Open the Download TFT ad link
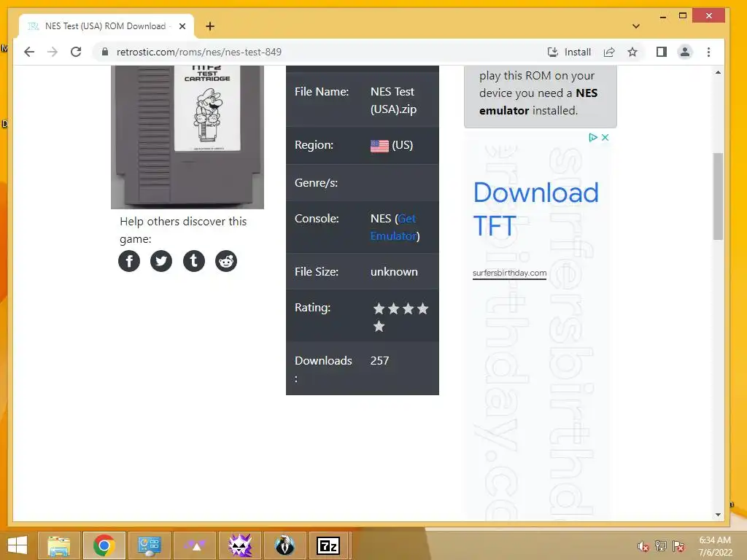The image size is (747, 560). (x=535, y=209)
